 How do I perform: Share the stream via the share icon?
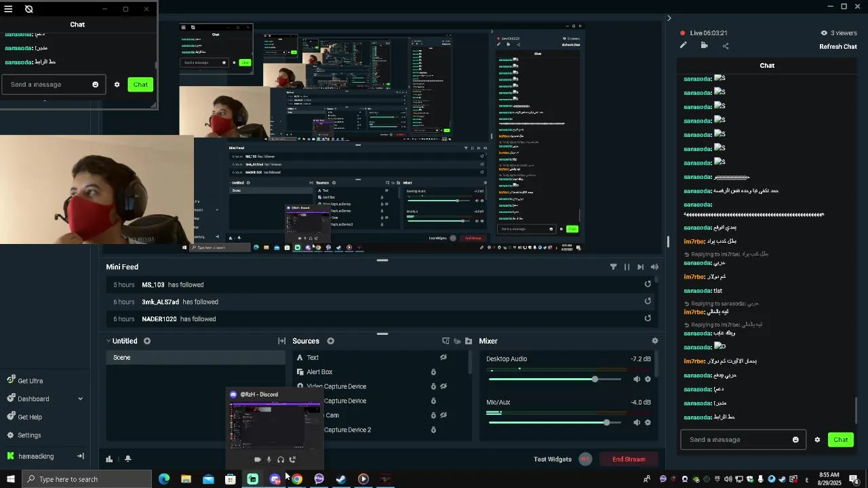pyautogui.click(x=726, y=46)
